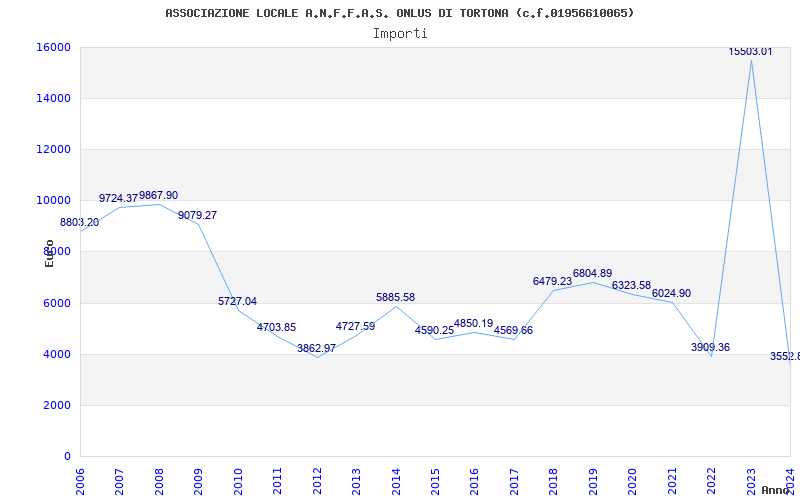
Task: Click the x-axis year label 2010
Action: coord(238,481)
